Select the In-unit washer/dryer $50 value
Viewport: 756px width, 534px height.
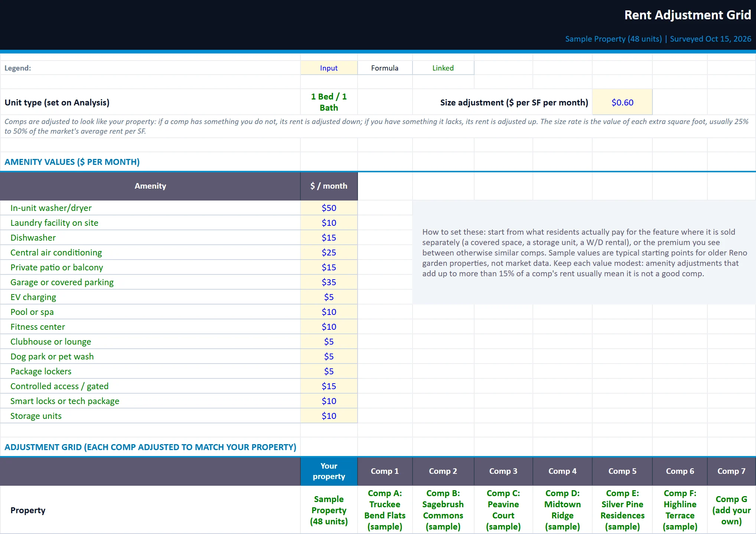coord(329,208)
